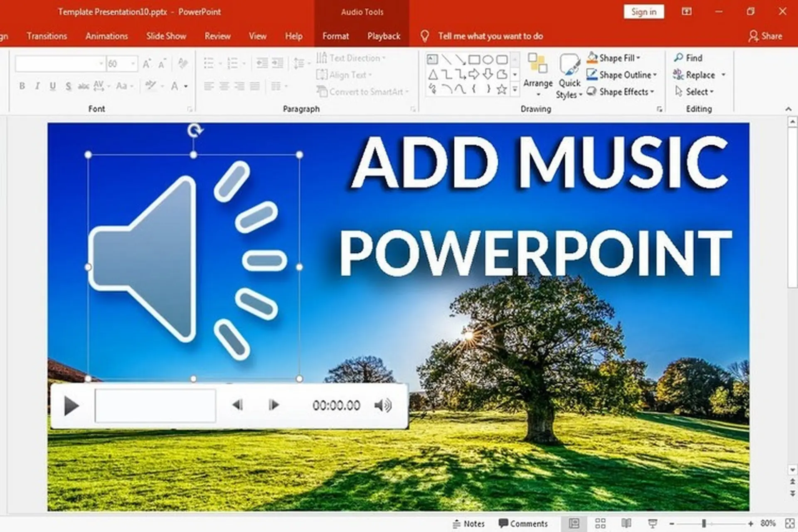Switch to the Transitions tab
The height and width of the screenshot is (532, 798).
click(47, 36)
